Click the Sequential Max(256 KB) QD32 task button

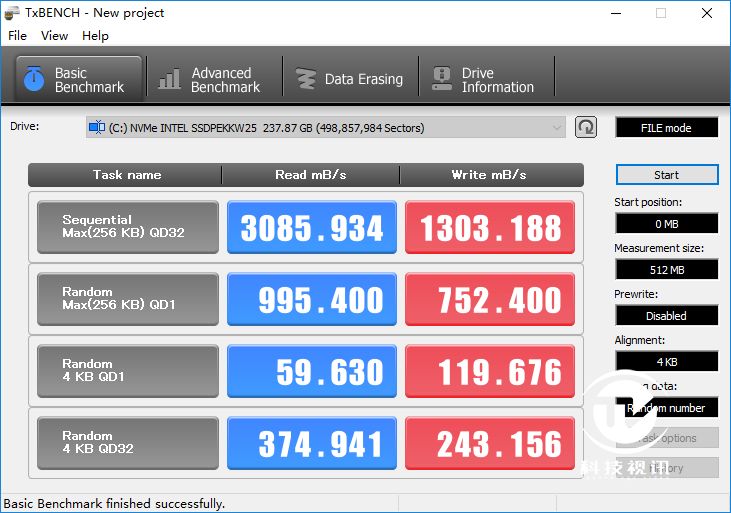[128, 227]
